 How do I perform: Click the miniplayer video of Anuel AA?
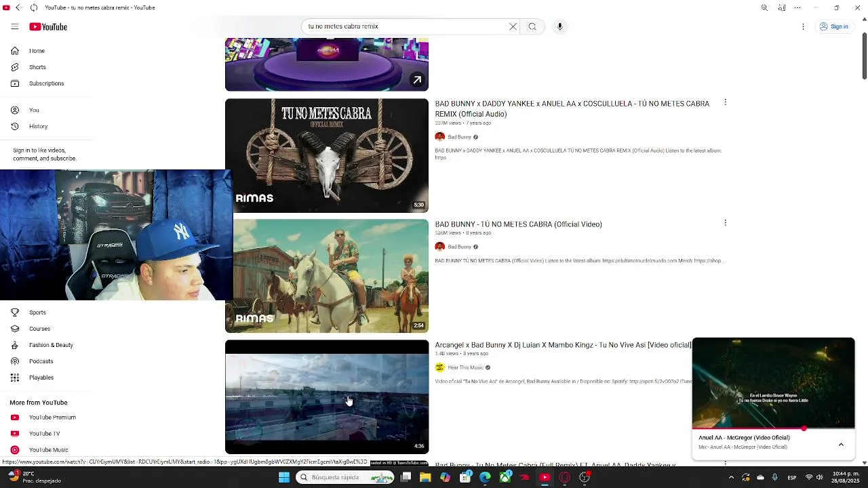(773, 383)
